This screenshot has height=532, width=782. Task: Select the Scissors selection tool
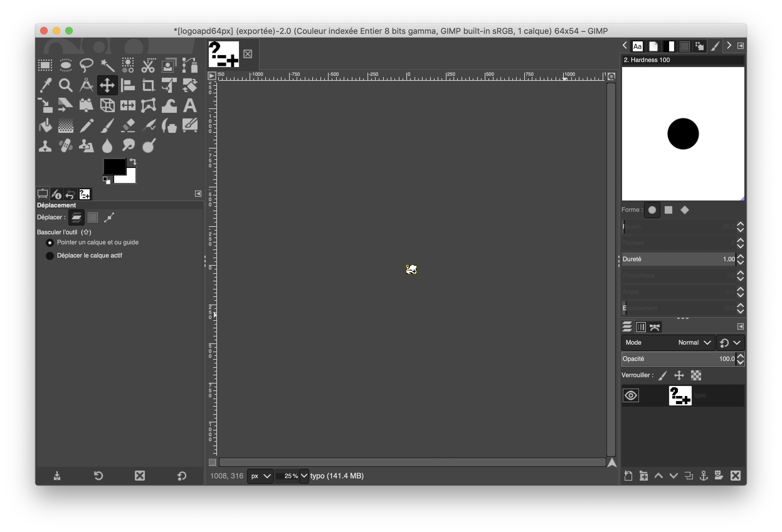(148, 65)
